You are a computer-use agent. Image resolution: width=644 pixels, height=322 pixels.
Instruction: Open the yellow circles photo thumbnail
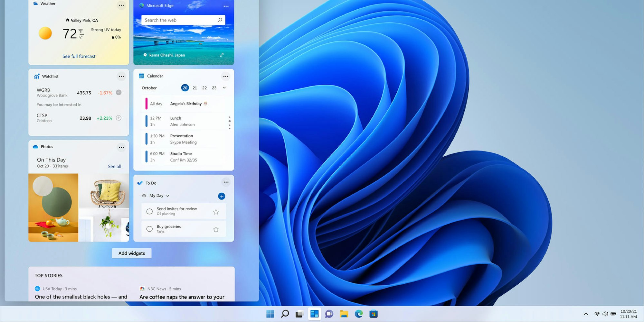tap(53, 207)
